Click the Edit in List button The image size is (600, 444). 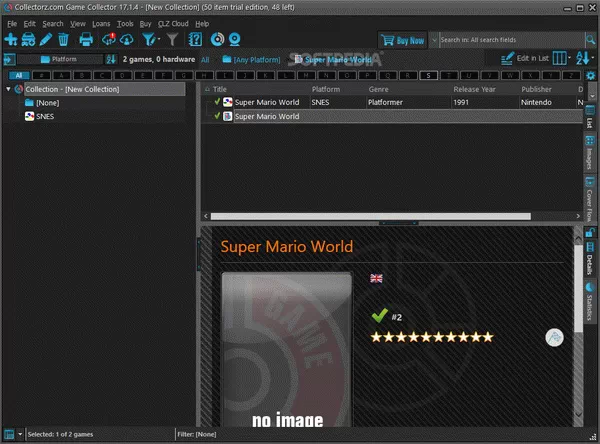[x=520, y=59]
